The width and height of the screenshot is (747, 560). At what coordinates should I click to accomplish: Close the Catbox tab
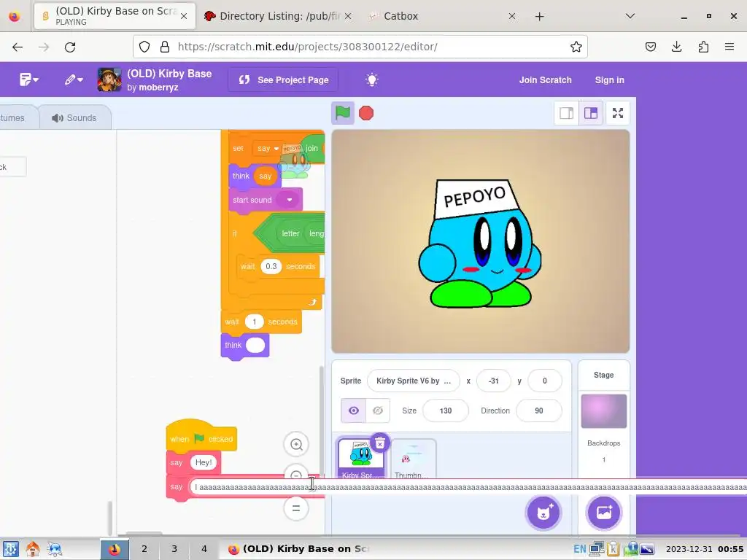tap(512, 16)
